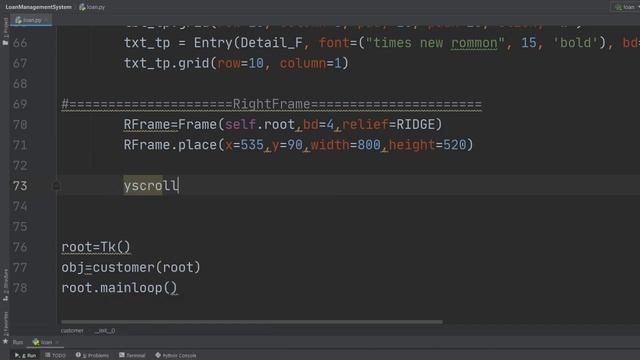640x360 pixels.
Task: Open the Python Console tool window
Action: click(x=176, y=356)
